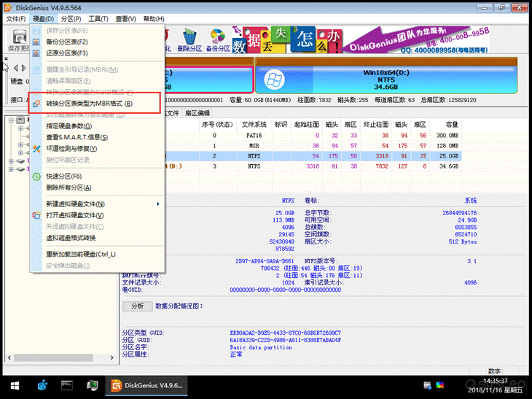The image size is (532, 399).
Task: Switch to the Sector Editor (扇区编辑) tab
Action: tap(197, 113)
